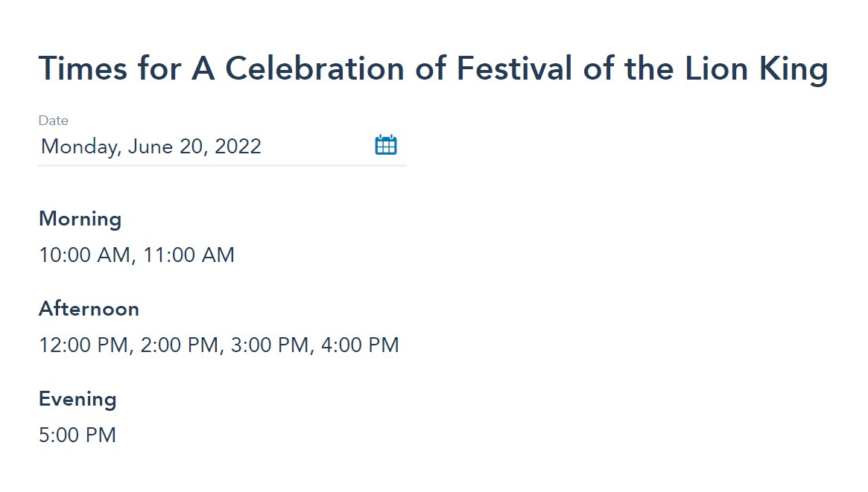Select the 2:00 PM show time
The height and width of the screenshot is (492, 868).
[x=180, y=345]
